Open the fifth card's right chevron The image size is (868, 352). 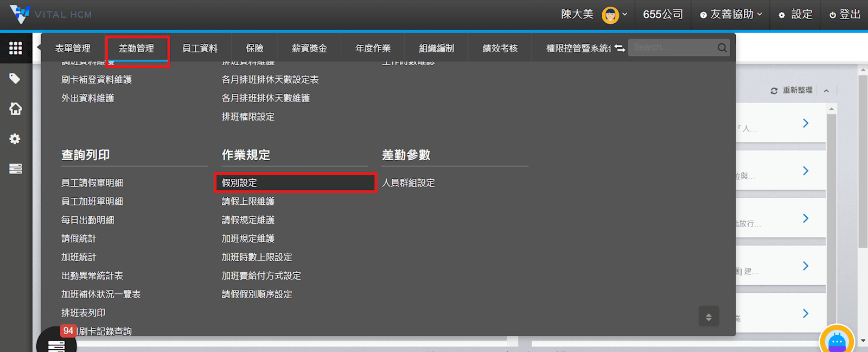[x=806, y=313]
